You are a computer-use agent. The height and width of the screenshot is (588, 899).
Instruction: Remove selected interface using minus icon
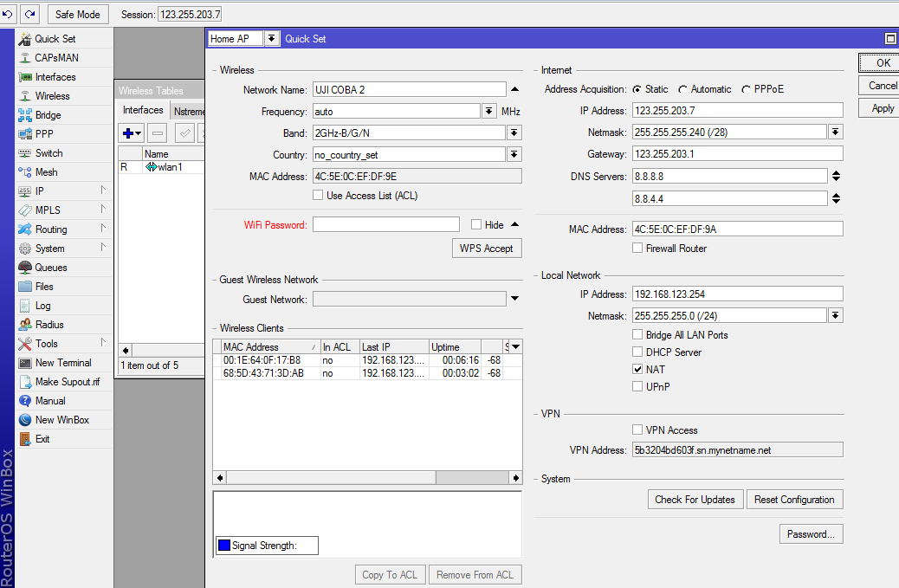[155, 132]
